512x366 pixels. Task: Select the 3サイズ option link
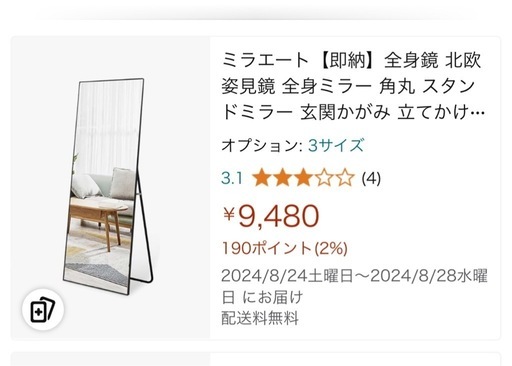point(336,146)
